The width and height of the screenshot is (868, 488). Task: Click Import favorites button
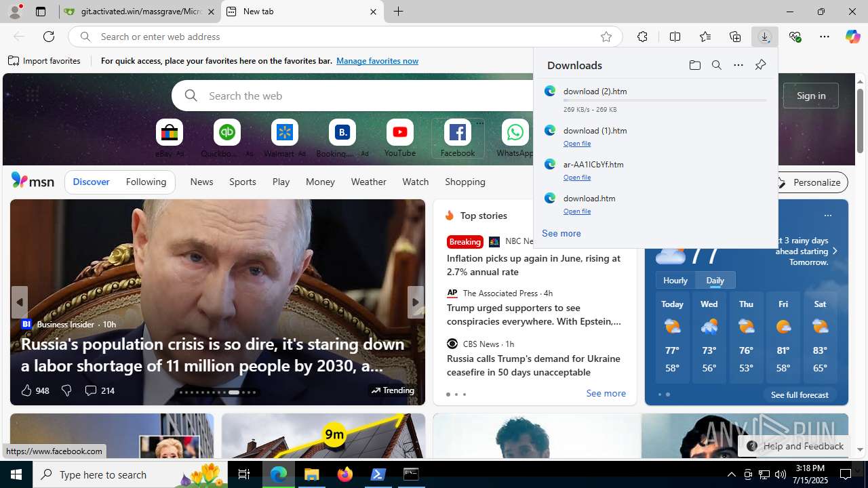point(44,61)
